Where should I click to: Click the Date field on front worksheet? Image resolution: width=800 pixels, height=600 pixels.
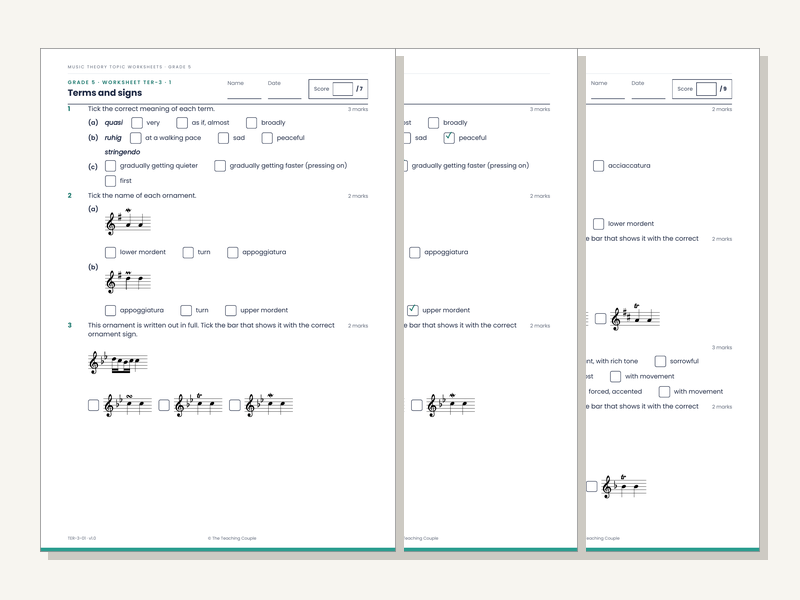284,90
